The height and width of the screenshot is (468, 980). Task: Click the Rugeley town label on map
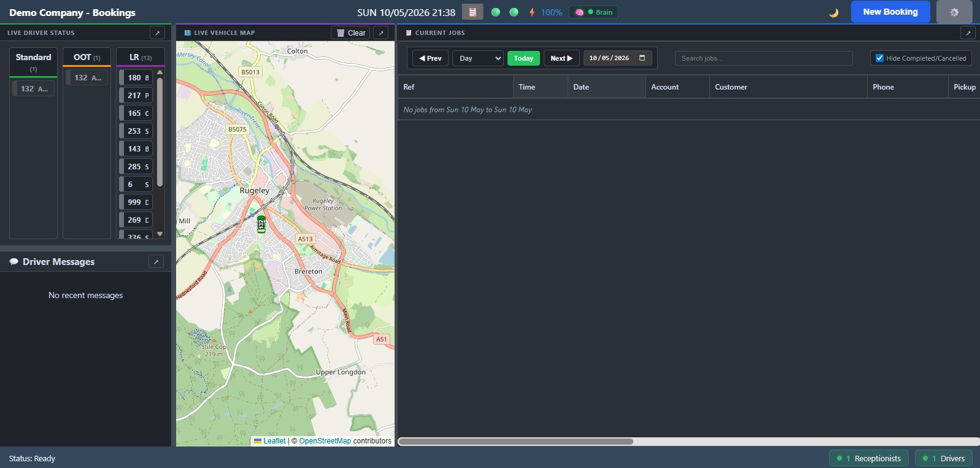(255, 191)
